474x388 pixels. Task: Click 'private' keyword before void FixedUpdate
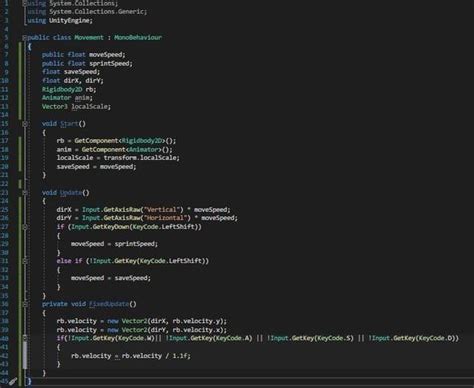pos(55,304)
